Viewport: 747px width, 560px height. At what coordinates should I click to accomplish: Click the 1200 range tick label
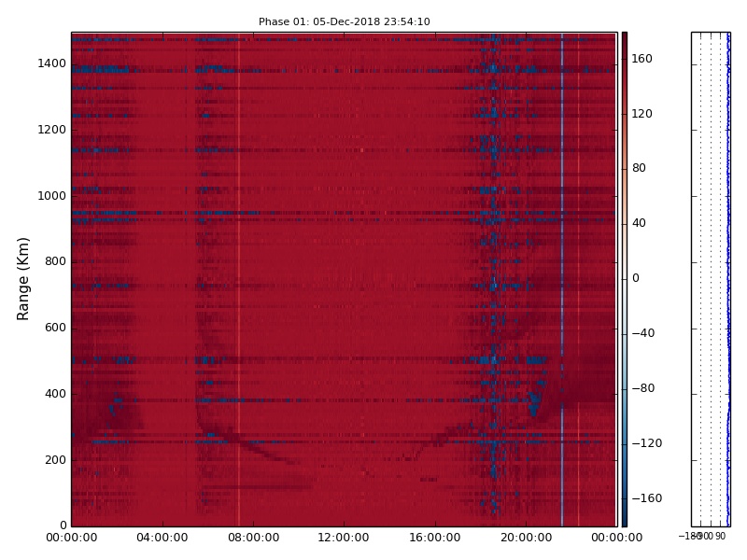[52, 130]
